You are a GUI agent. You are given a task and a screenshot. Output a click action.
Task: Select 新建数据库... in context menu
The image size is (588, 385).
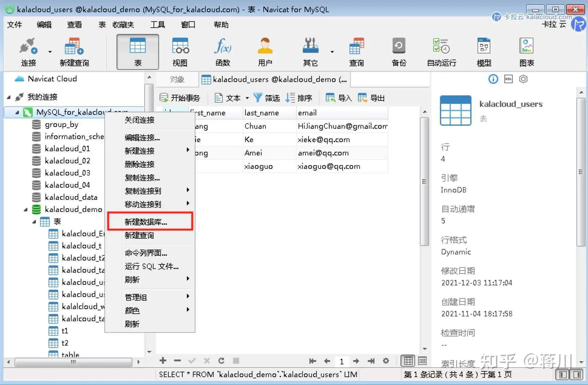tap(146, 222)
